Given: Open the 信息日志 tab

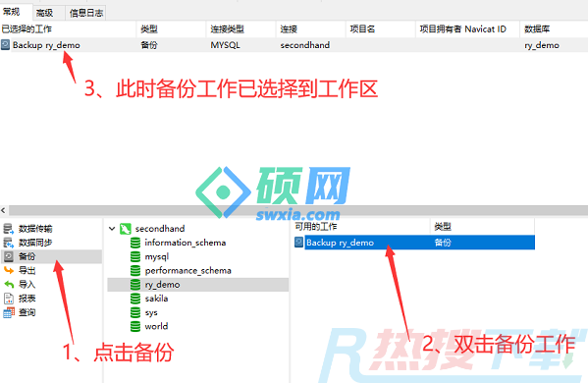Looking at the screenshot, I should pos(86,13).
